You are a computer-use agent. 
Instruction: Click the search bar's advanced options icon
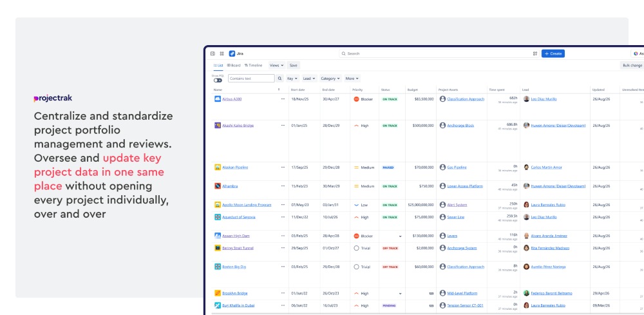[535, 53]
